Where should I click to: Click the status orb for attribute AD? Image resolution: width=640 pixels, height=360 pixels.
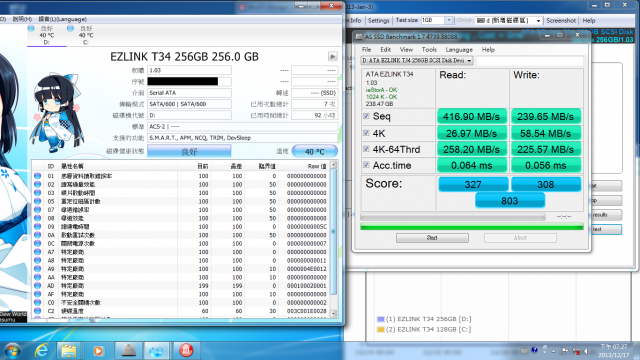pos(38,285)
